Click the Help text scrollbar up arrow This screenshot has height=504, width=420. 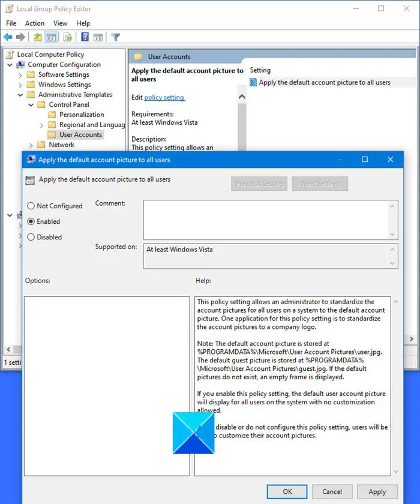click(x=395, y=301)
